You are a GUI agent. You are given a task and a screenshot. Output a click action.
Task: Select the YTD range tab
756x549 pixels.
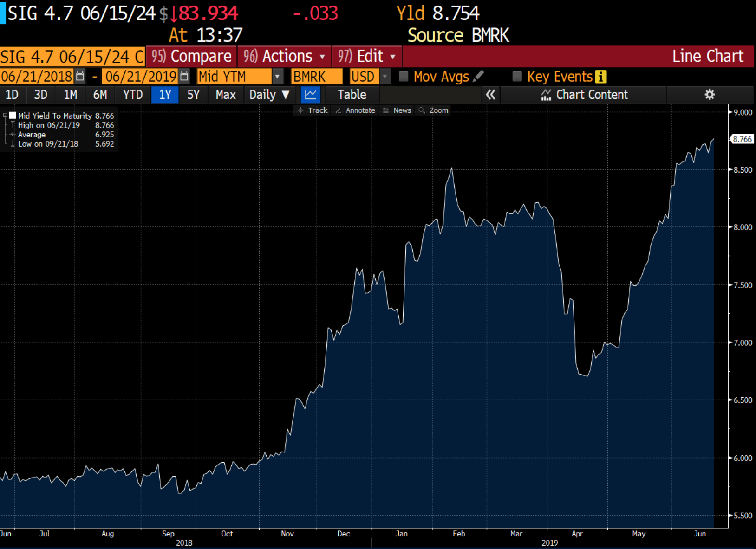133,95
